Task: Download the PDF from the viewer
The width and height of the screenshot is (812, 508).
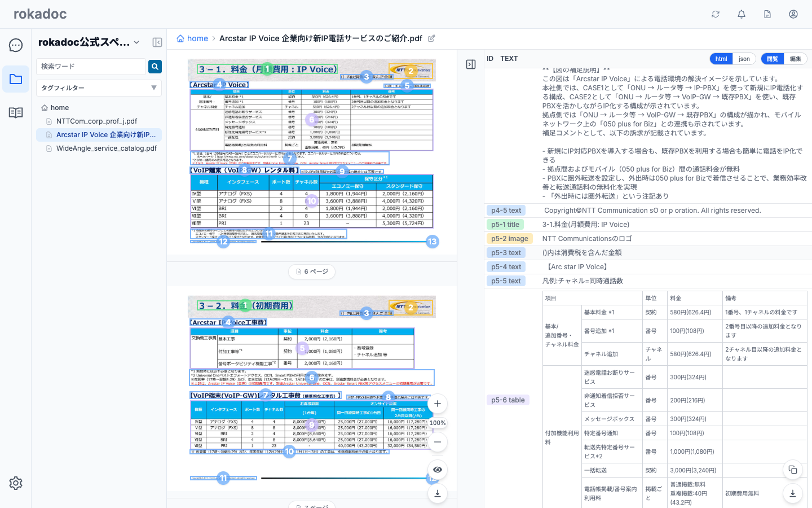Action: (438, 493)
